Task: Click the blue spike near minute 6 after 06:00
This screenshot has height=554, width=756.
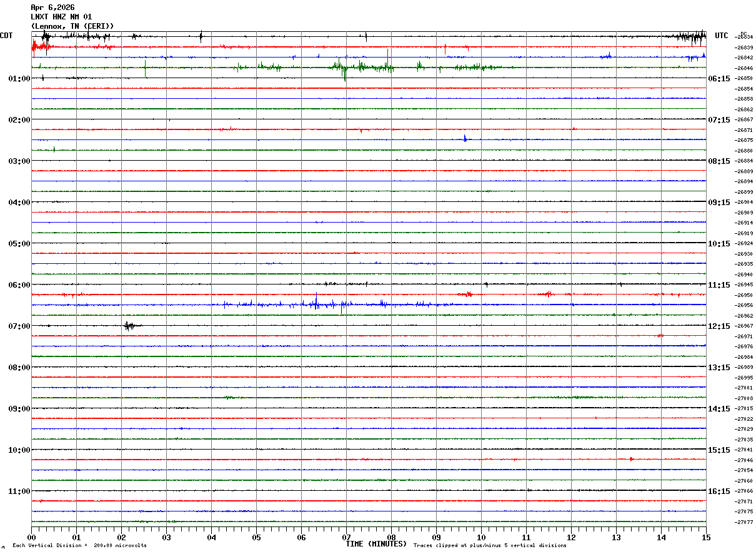Action: tap(316, 303)
